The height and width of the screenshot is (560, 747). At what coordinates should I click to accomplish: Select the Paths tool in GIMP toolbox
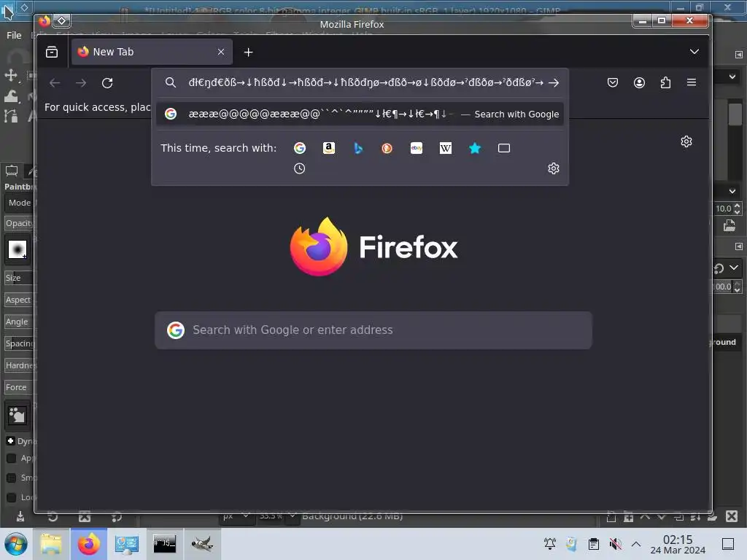tap(11, 116)
